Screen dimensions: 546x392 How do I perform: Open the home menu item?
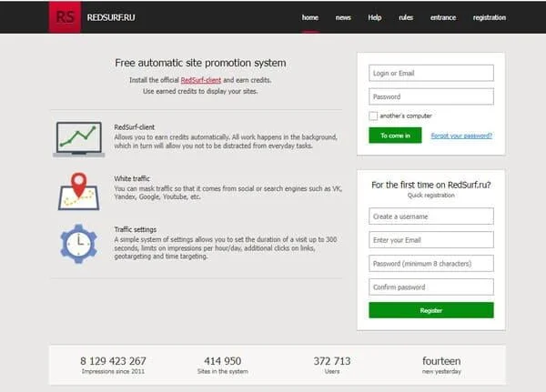tap(310, 17)
